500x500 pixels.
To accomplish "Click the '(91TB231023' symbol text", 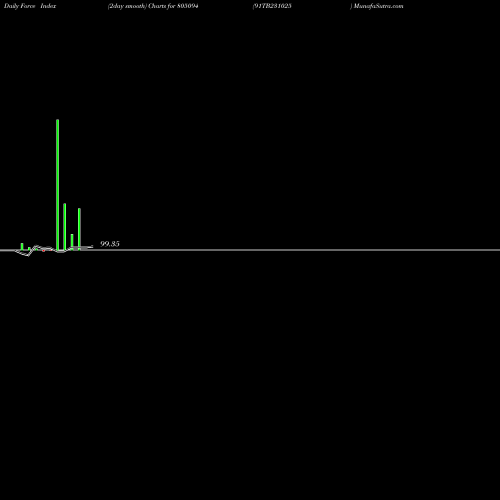I will pyautogui.click(x=272, y=6).
